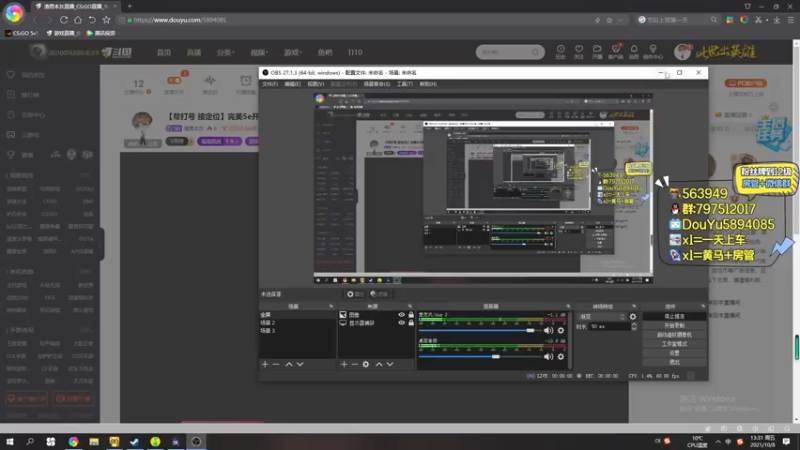This screenshot has width=800, height=450.
Task: Open OBS 工具(T) menu
Action: point(405,84)
